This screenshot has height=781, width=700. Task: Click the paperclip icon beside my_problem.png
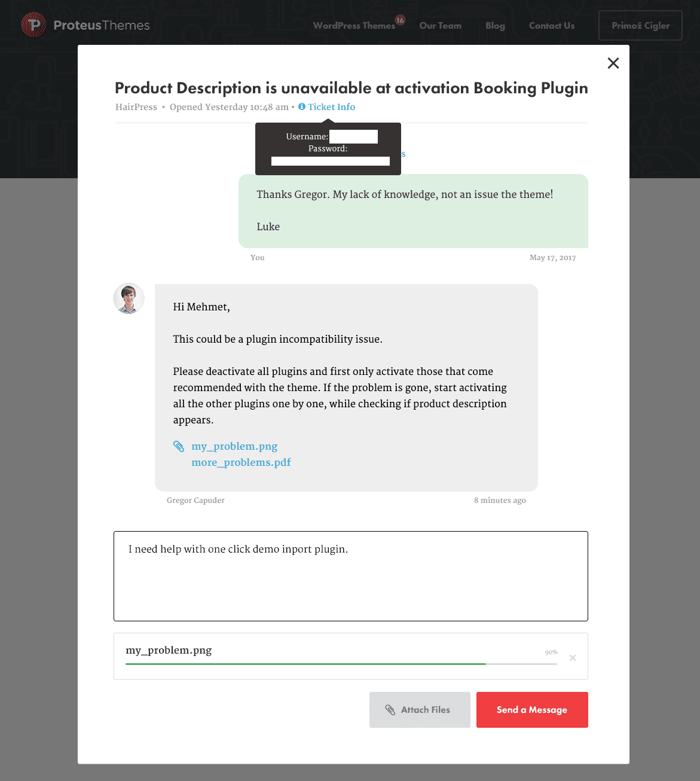point(179,446)
